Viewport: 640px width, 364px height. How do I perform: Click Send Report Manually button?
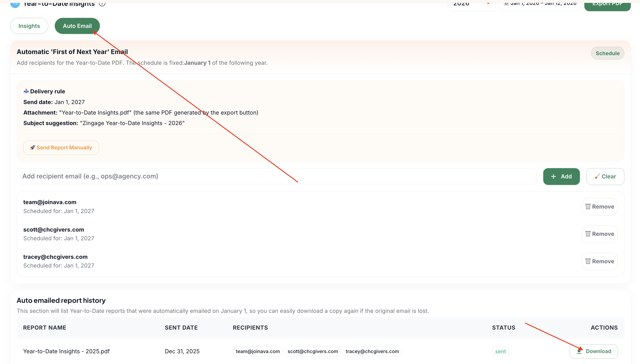(x=61, y=148)
